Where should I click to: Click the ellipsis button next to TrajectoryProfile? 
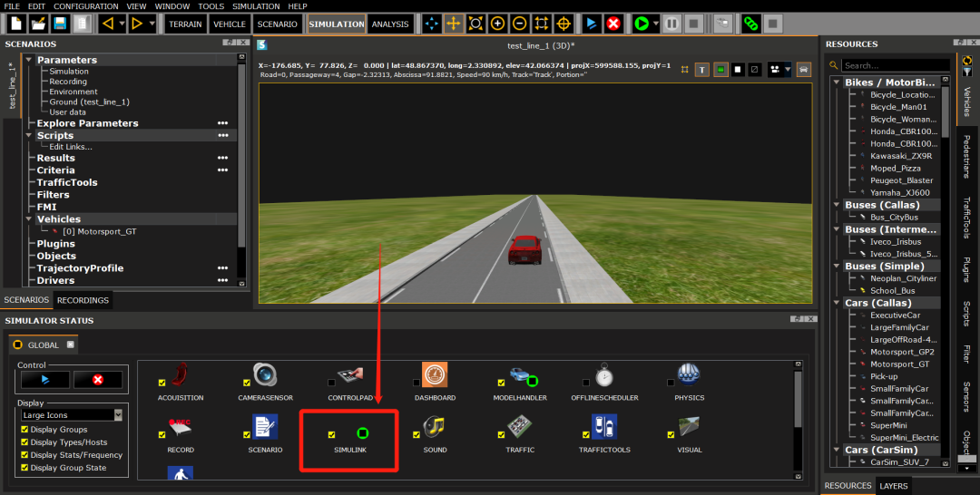click(222, 267)
